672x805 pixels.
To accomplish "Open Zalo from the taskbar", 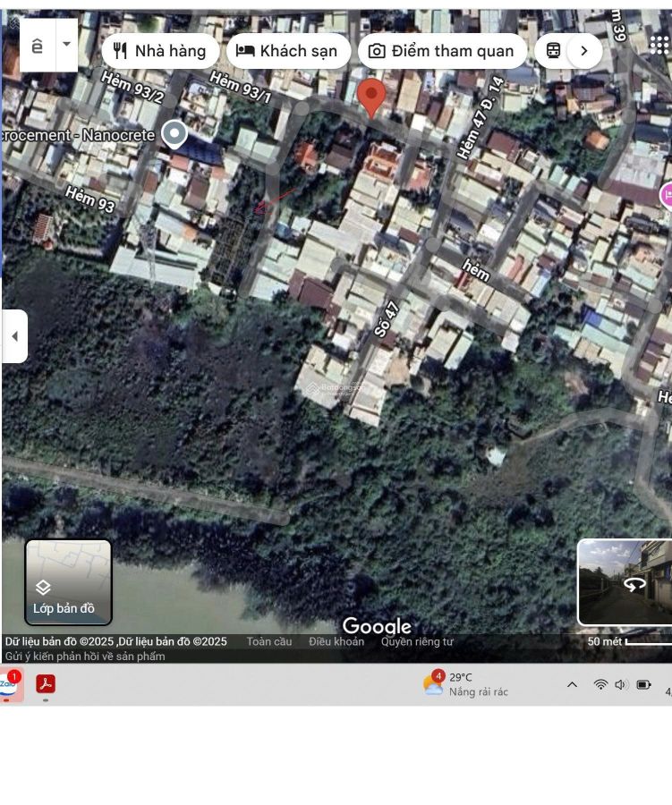I will 10,684.
